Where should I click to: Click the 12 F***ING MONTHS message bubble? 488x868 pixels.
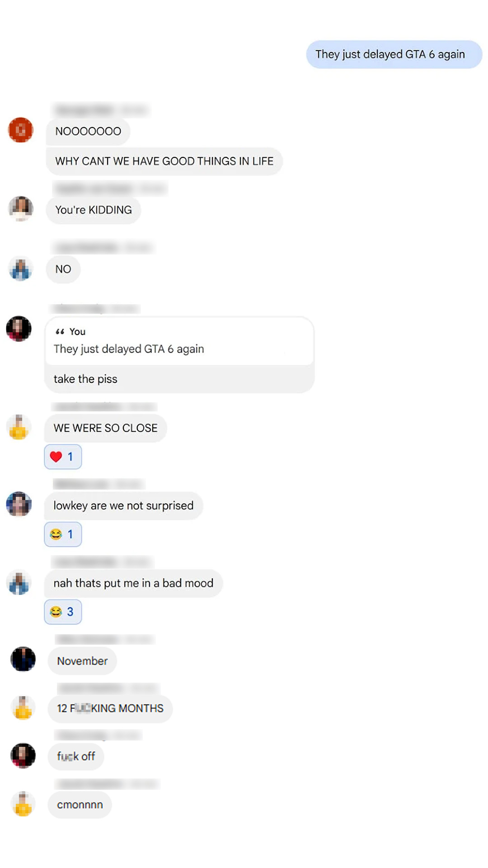(110, 708)
